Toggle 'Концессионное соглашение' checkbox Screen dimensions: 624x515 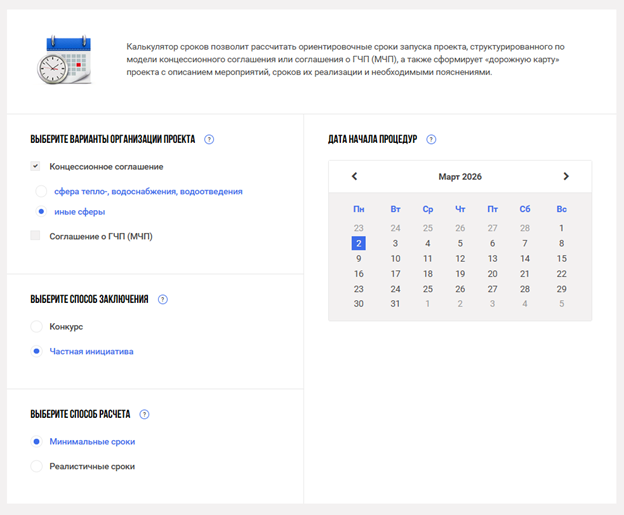point(36,167)
